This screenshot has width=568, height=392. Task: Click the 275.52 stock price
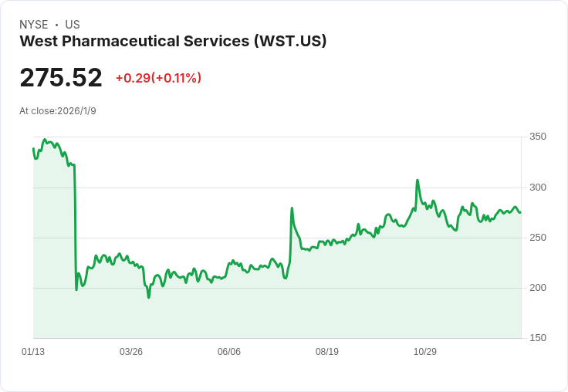point(61,77)
